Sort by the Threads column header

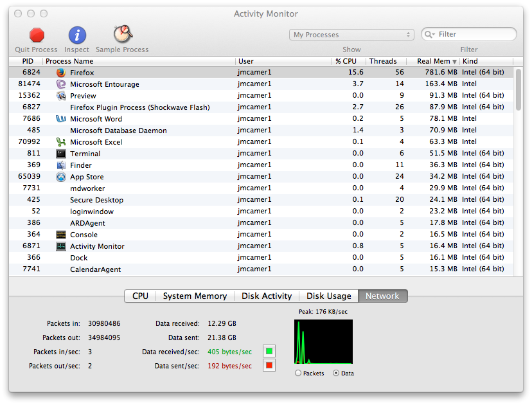point(386,61)
